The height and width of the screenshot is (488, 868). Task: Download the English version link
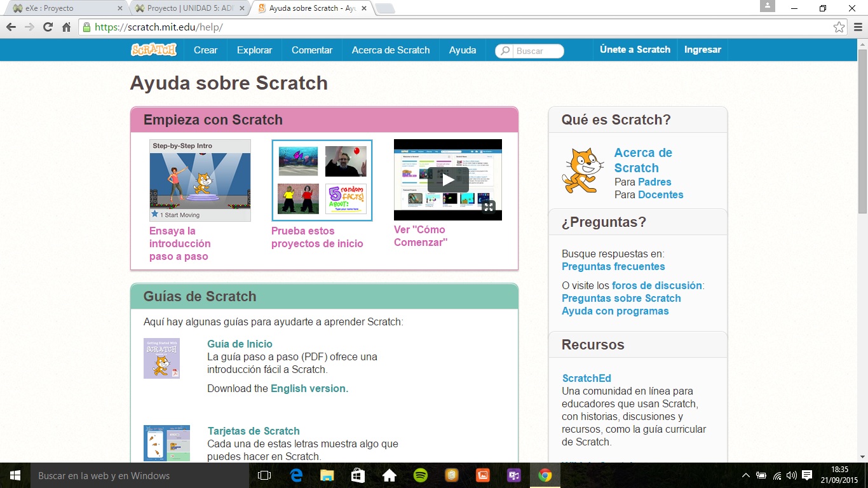pyautogui.click(x=309, y=389)
